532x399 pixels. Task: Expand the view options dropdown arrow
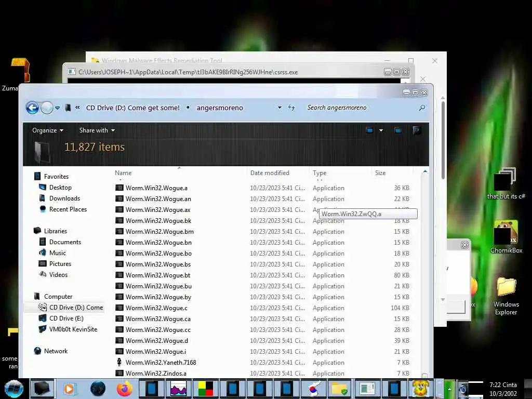coord(381,130)
